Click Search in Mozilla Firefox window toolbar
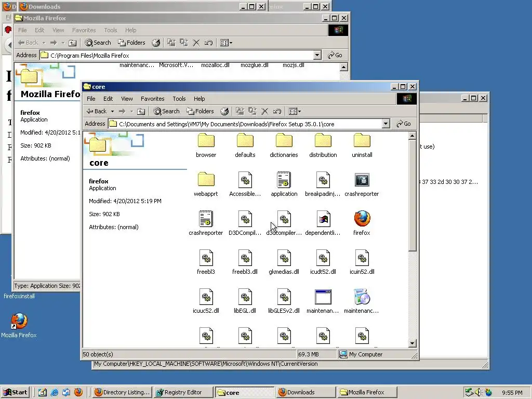 click(98, 43)
